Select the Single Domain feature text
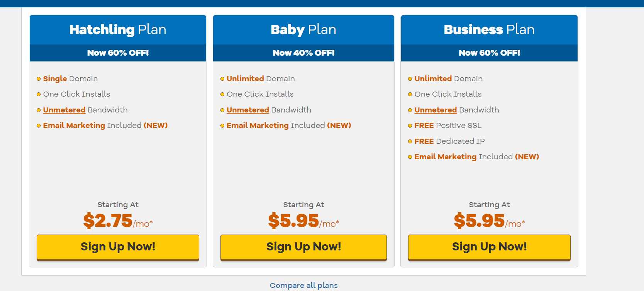 [x=70, y=79]
